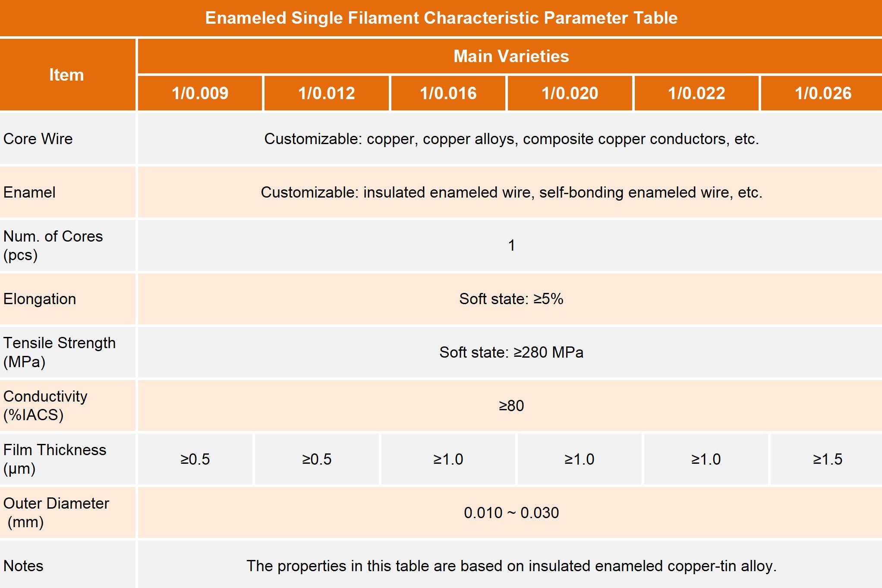Select the 1/0.009 column header
The image size is (882, 588).
coord(200,94)
